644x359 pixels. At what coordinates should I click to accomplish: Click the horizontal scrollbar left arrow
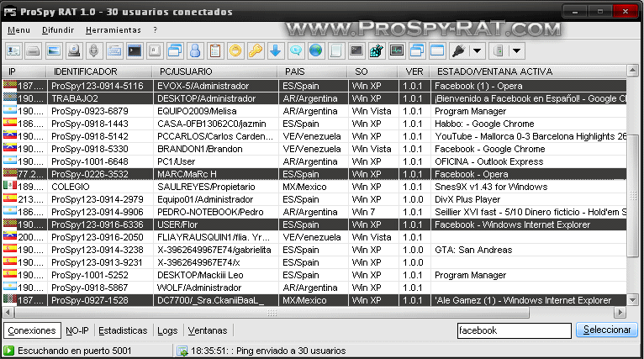(x=8, y=313)
